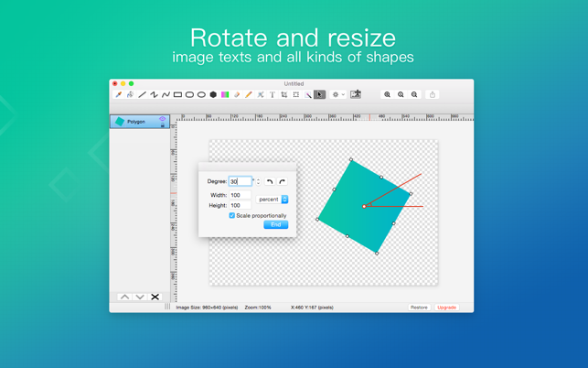Open the percent unit dropdown
This screenshot has width=588, height=368.
click(x=273, y=200)
